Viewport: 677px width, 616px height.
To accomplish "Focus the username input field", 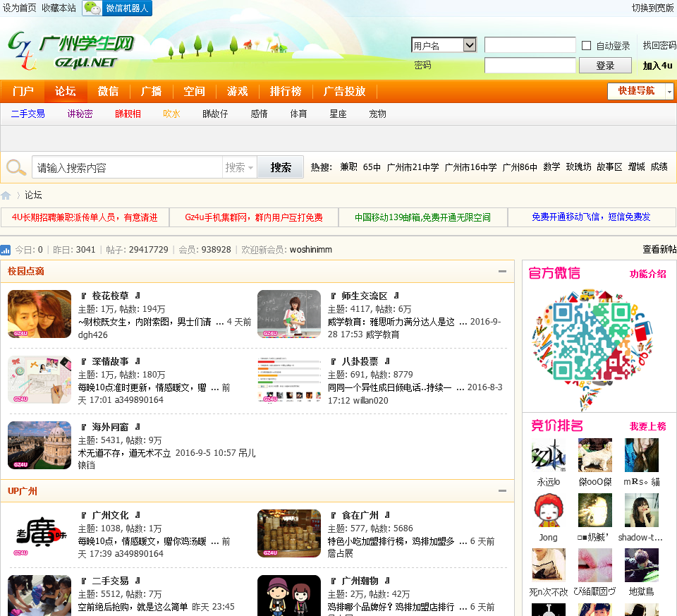I will [x=530, y=45].
